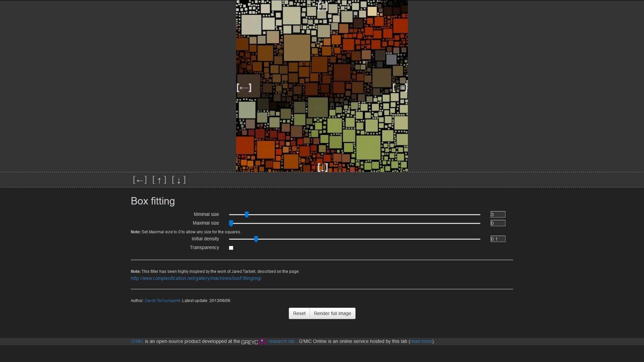
Task: Click the Minimal size slider handle
Action: [247, 215]
